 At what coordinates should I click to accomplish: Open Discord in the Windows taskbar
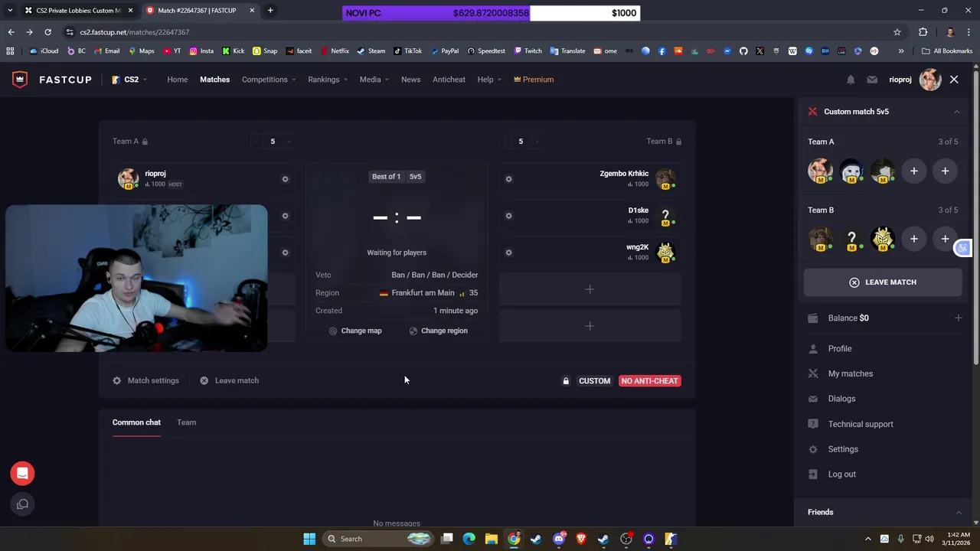coord(559,539)
